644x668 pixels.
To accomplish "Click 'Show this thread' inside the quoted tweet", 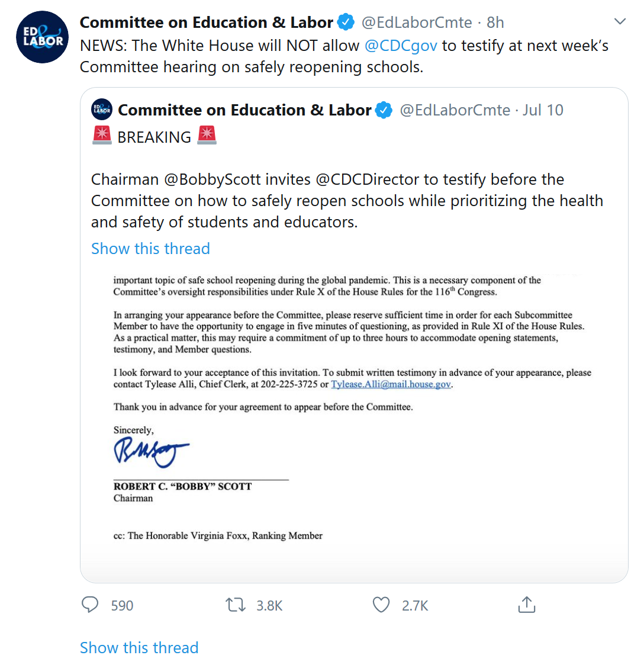I will [x=150, y=249].
